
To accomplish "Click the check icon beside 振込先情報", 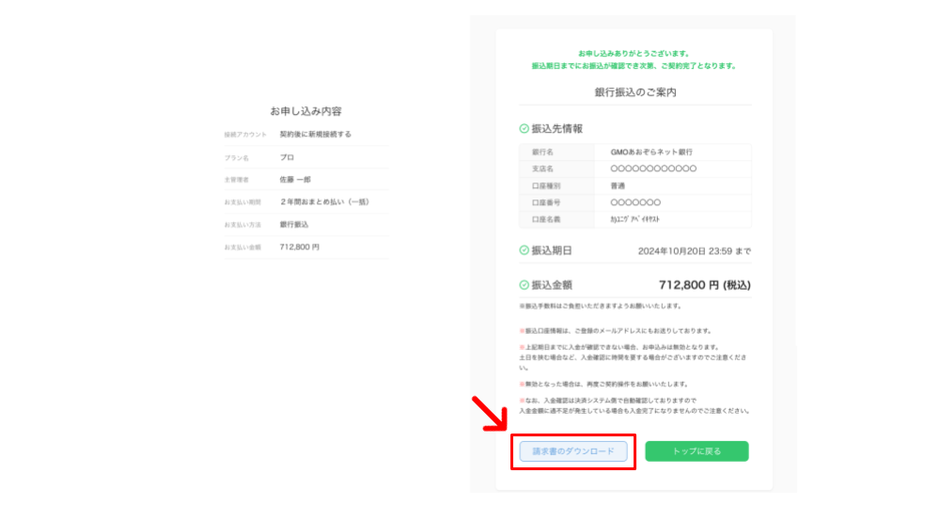I will (x=524, y=128).
